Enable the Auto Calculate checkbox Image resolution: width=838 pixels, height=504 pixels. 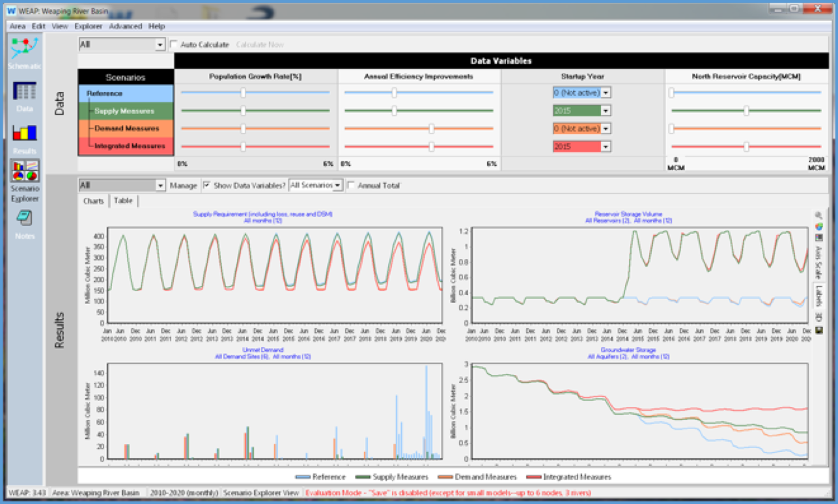point(174,45)
